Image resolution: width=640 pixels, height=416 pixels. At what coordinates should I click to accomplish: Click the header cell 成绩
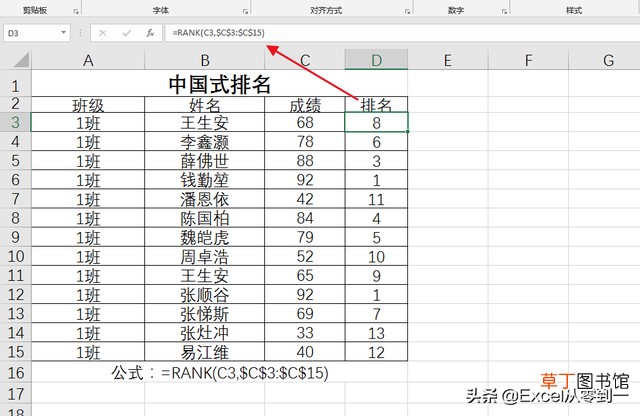click(305, 105)
